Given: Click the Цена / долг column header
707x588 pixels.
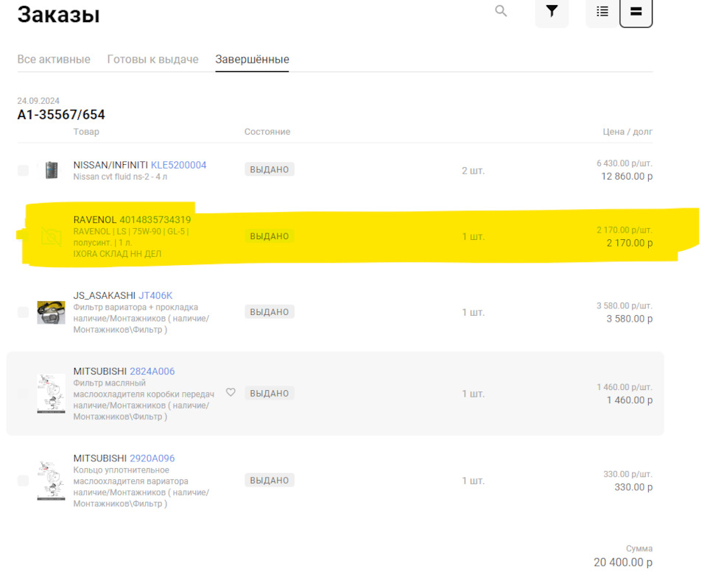Looking at the screenshot, I should 627,132.
